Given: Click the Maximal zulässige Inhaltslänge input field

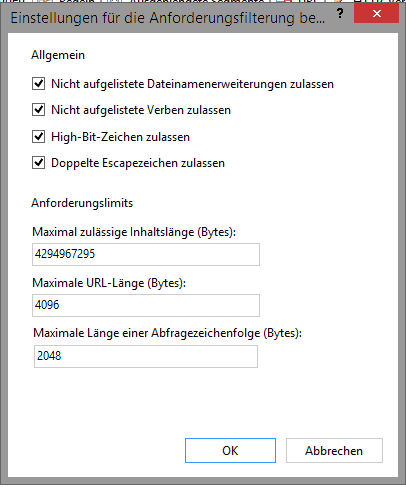Looking at the screenshot, I should click(x=146, y=254).
